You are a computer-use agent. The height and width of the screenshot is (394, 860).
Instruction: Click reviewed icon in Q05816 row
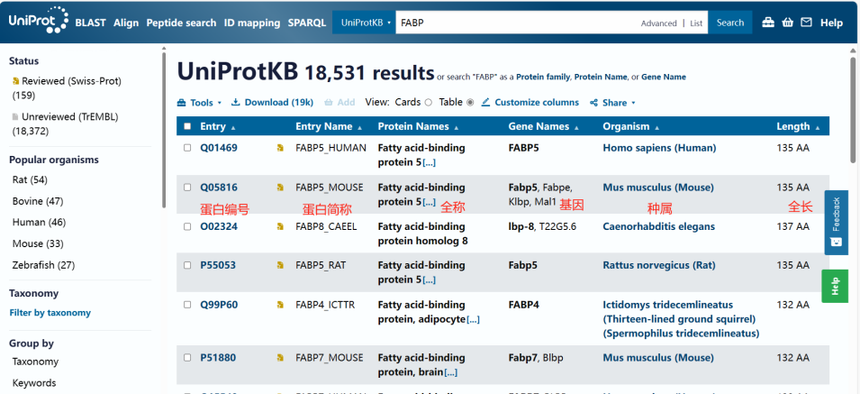tap(280, 188)
